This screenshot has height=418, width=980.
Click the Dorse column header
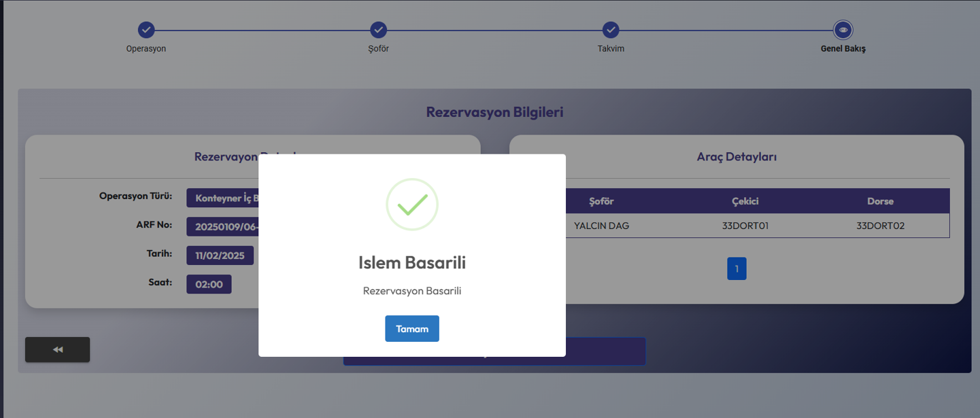[x=880, y=201]
